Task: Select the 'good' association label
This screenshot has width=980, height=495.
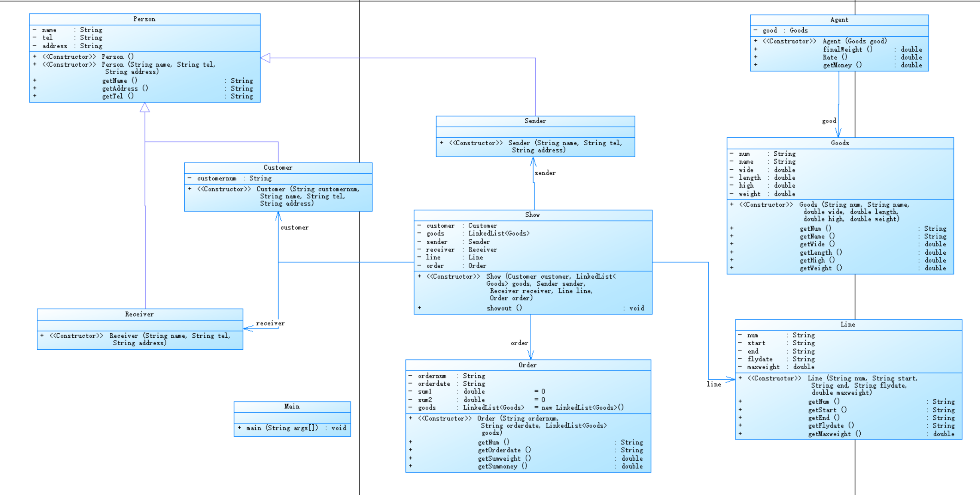Action: coord(829,121)
